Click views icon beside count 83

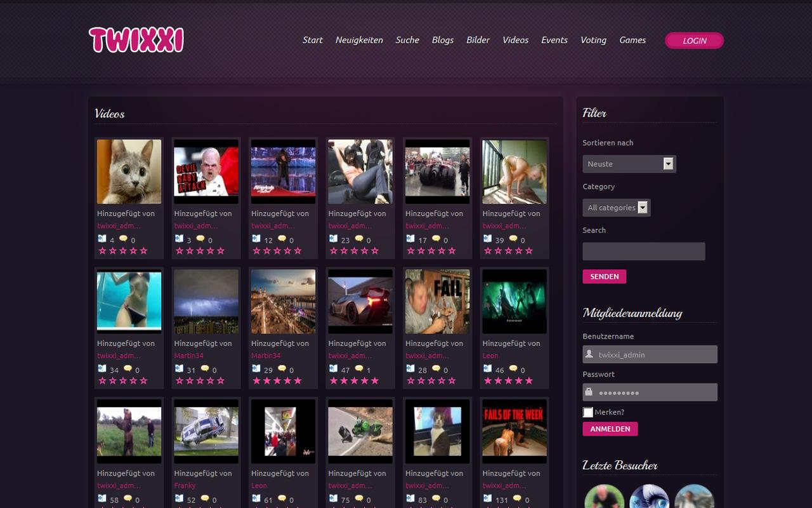(410, 498)
